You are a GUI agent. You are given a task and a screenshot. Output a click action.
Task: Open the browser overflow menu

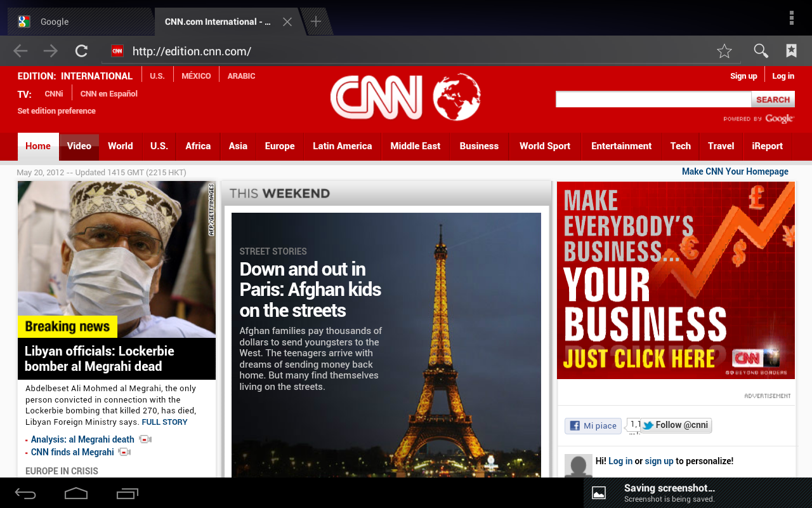(x=792, y=18)
